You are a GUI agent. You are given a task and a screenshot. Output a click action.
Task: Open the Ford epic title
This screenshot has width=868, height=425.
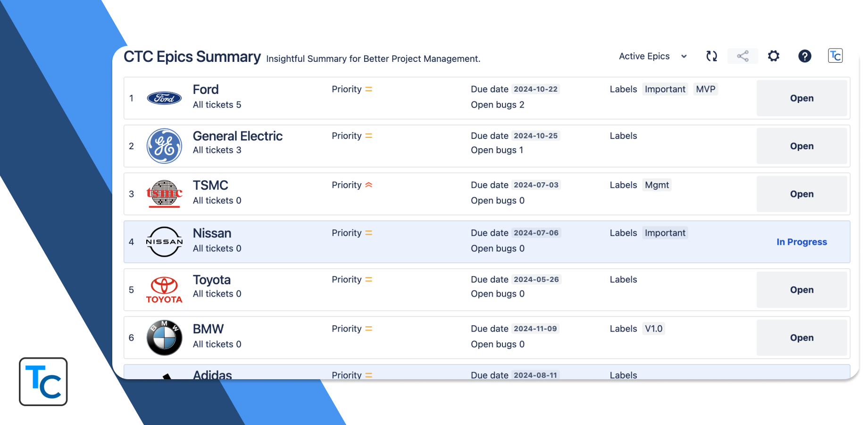(x=206, y=89)
